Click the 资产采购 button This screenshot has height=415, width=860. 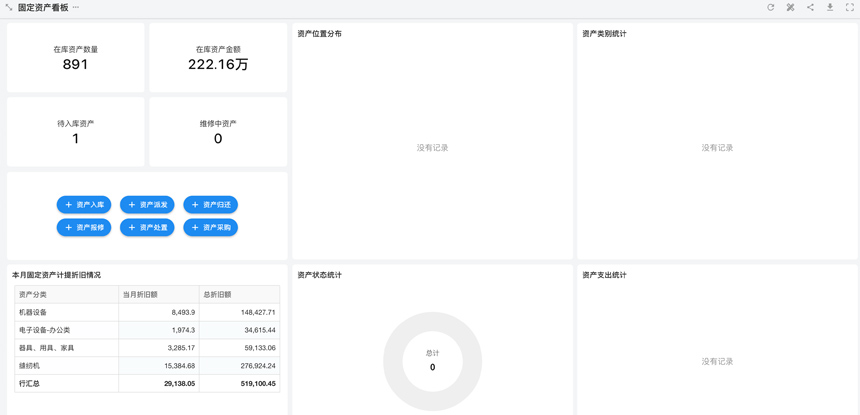pos(210,228)
